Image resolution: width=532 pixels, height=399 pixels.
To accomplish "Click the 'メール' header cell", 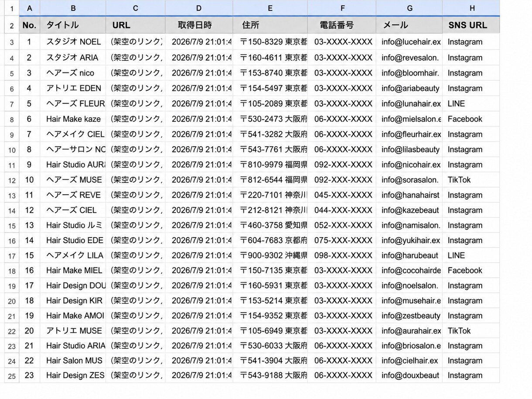I will pyautogui.click(x=409, y=25).
